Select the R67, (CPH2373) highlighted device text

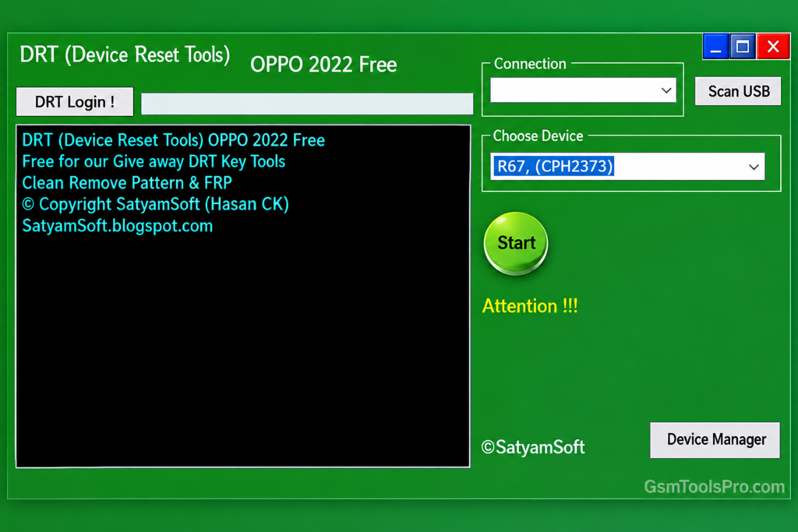(554, 167)
